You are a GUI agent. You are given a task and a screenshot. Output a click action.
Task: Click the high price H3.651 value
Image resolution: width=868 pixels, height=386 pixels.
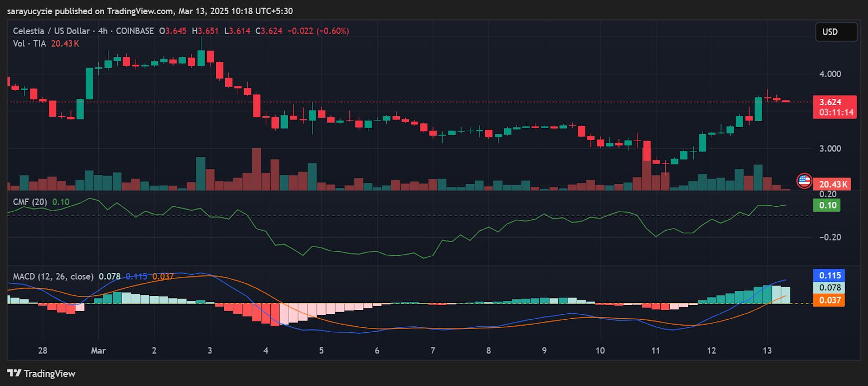(205, 31)
